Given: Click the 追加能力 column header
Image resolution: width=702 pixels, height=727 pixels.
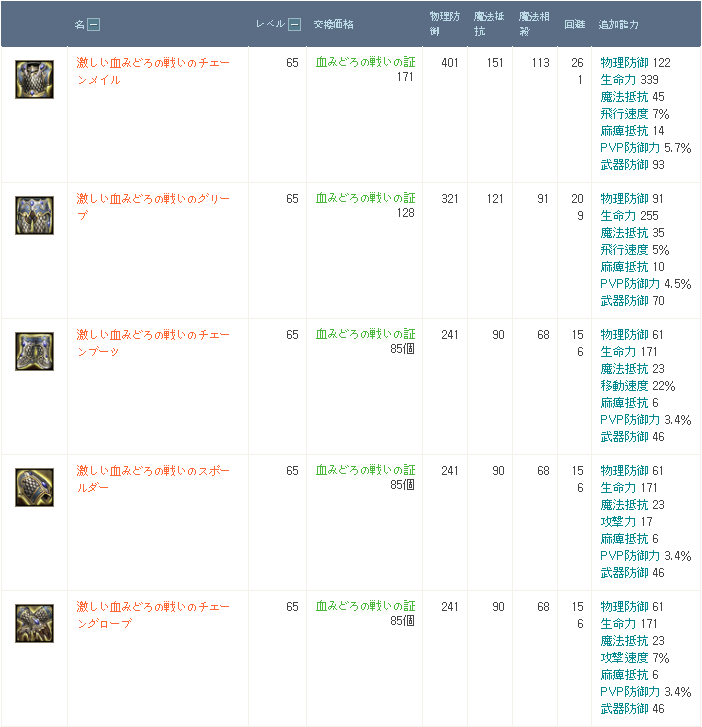Looking at the screenshot, I should coord(619,25).
